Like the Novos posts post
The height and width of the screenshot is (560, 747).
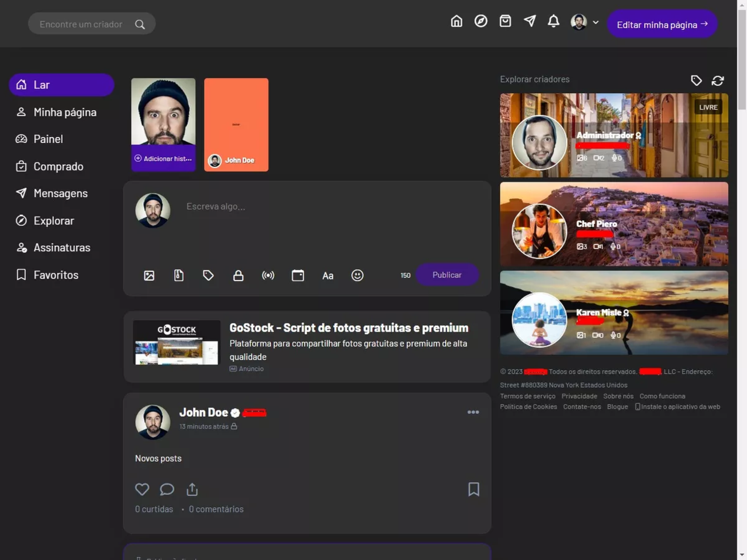[142, 489]
